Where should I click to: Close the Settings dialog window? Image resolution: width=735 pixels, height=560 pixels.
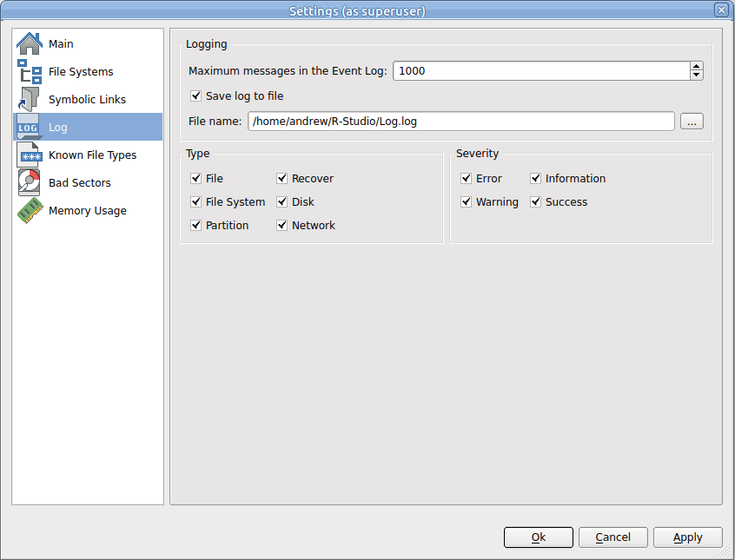tap(721, 10)
